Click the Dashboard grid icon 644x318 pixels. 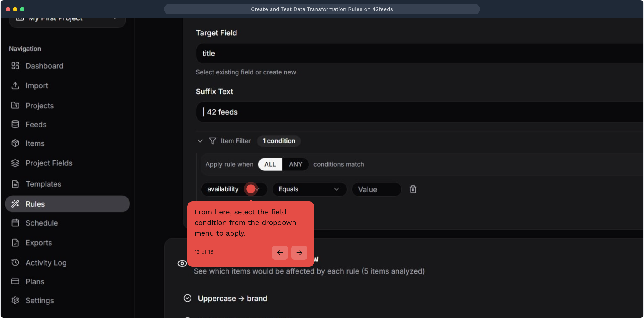coord(15,66)
